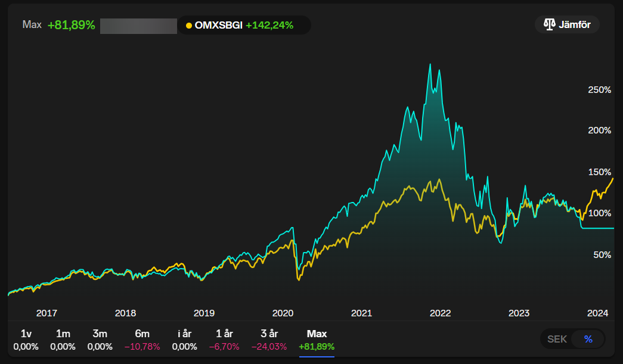
Task: Select the Max period tab
Action: (x=317, y=340)
